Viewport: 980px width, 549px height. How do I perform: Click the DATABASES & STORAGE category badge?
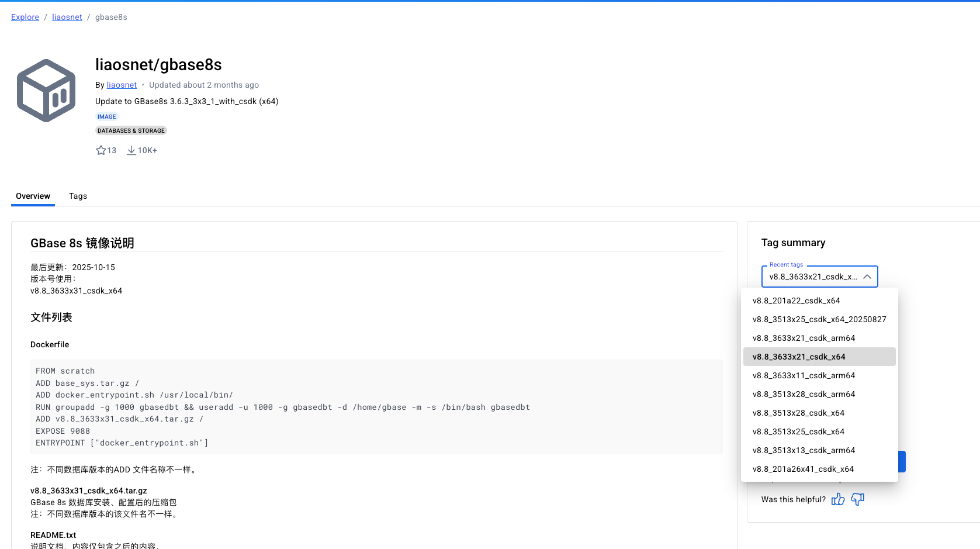coord(131,130)
